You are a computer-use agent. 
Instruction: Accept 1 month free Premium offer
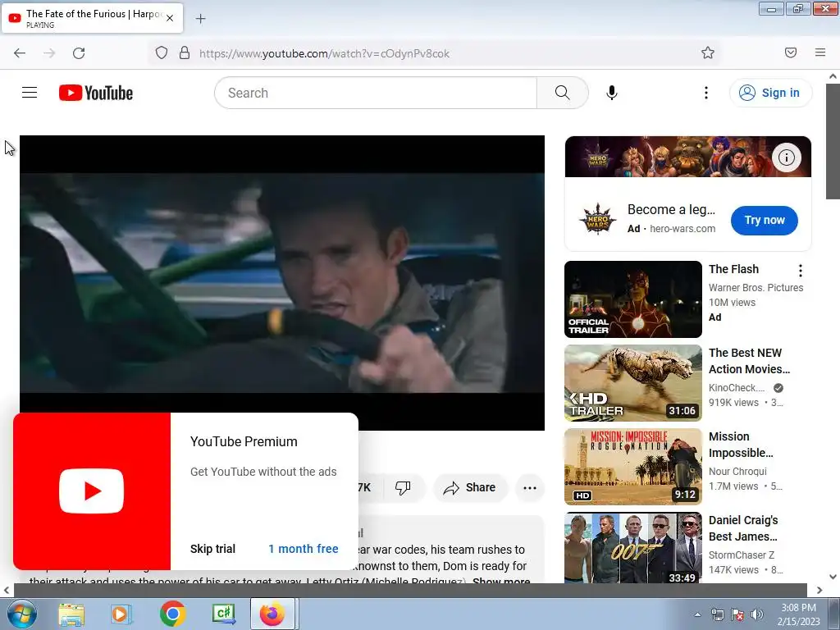click(304, 549)
